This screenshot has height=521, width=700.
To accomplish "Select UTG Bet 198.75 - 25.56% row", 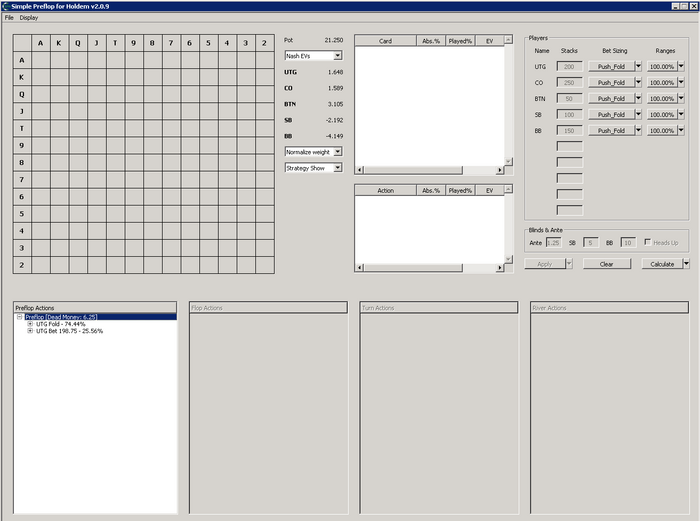I will pyautogui.click(x=69, y=331).
